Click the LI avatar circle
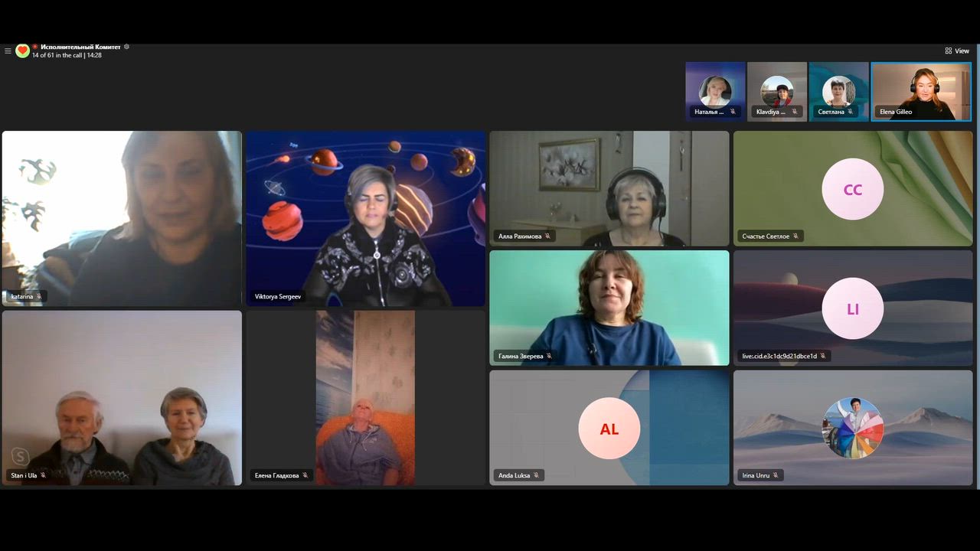980x551 pixels. coord(852,308)
